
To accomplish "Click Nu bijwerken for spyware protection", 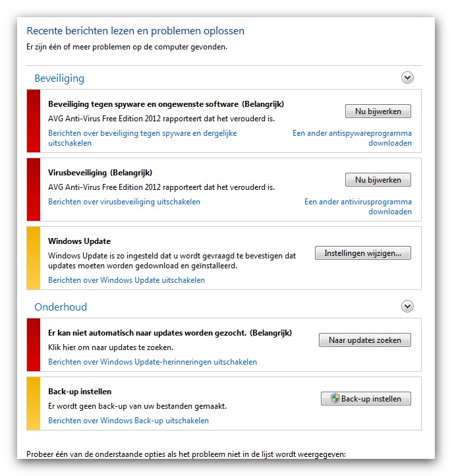I will pos(378,111).
